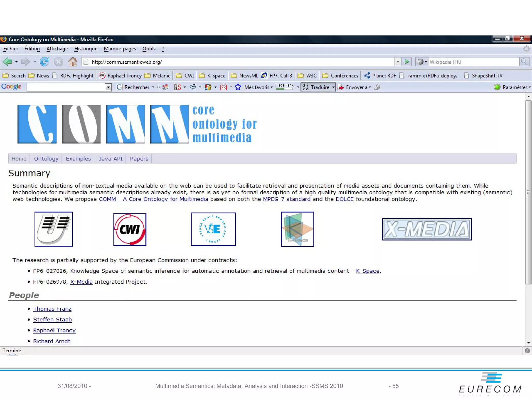Open the NewsML bookmarks folder
The width and height of the screenshot is (532, 399).
pos(244,76)
